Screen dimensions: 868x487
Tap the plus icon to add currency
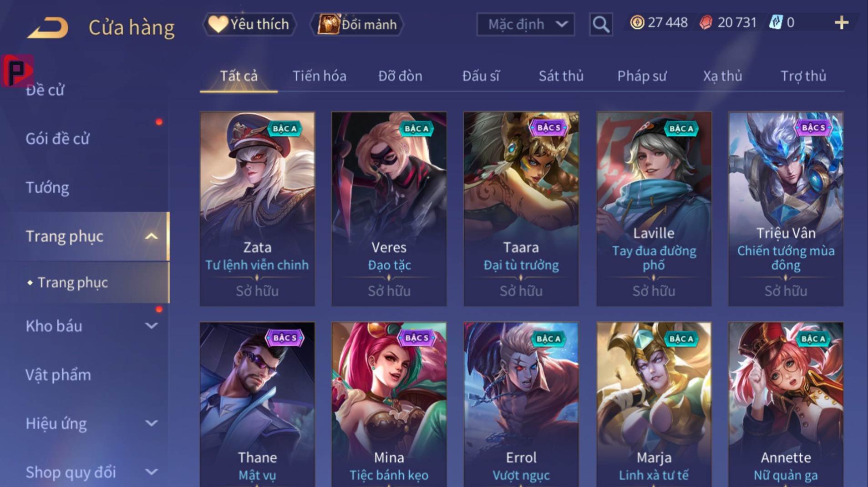(x=842, y=23)
